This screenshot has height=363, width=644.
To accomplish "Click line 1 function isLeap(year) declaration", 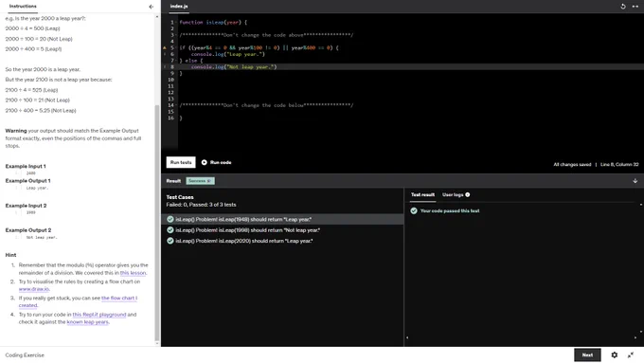I will (213, 22).
